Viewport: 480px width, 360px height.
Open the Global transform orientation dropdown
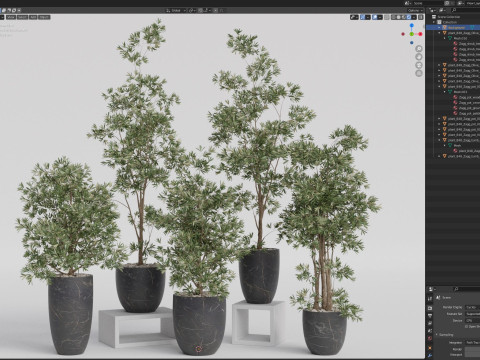176,11
